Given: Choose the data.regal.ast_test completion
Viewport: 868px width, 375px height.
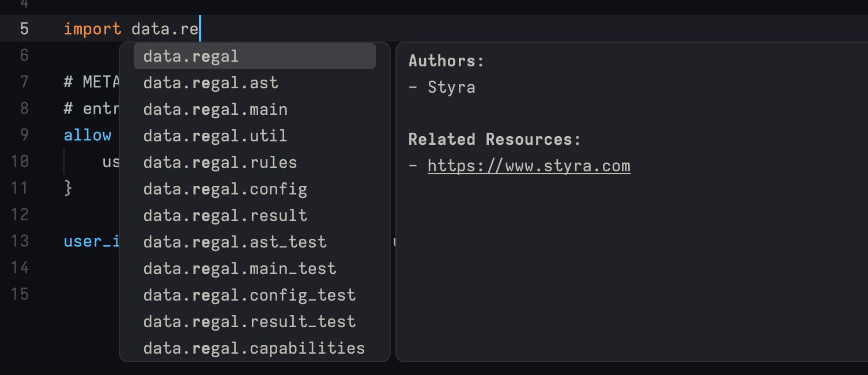Looking at the screenshot, I should (x=235, y=242).
